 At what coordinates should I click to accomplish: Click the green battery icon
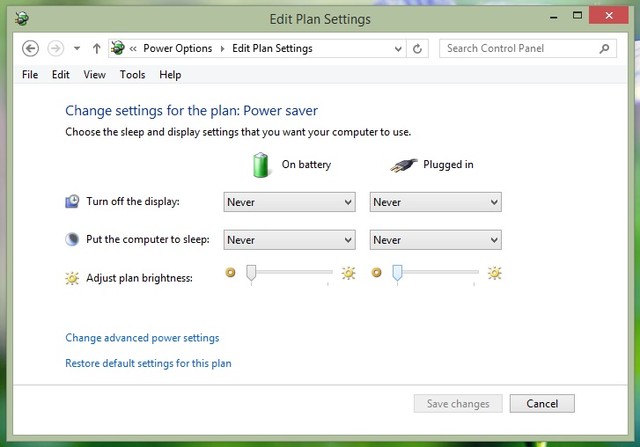260,165
